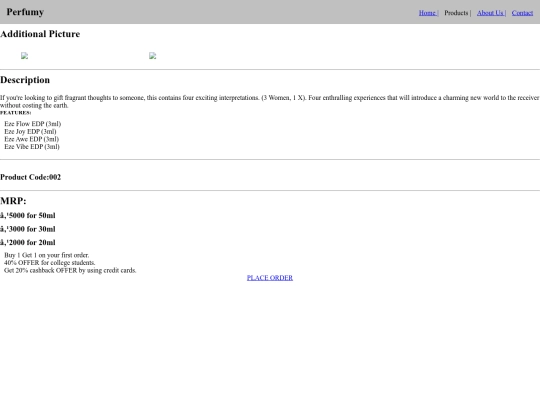Click the 5000 for 50ml price
The height and width of the screenshot is (405, 540).
point(28,216)
